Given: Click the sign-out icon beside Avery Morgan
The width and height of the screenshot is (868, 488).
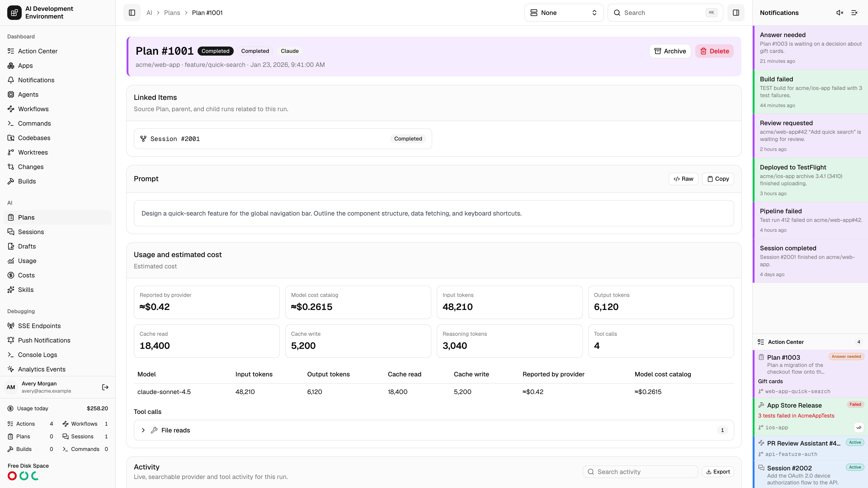Looking at the screenshot, I should point(105,387).
